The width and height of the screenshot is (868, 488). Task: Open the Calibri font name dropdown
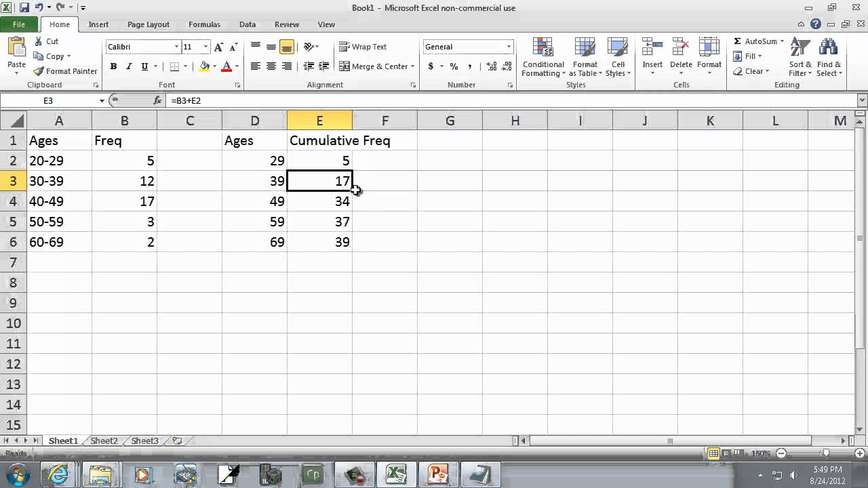point(176,47)
